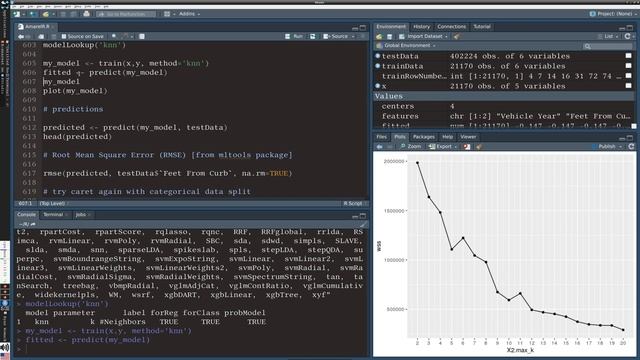
Task: Open the Export dropdown in Plots
Action: (443, 147)
